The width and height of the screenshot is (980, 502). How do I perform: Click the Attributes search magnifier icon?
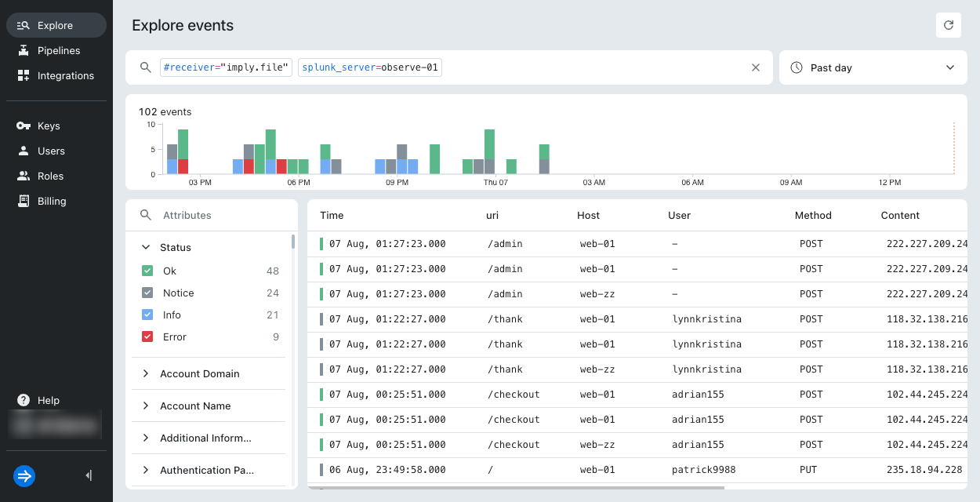coord(145,215)
